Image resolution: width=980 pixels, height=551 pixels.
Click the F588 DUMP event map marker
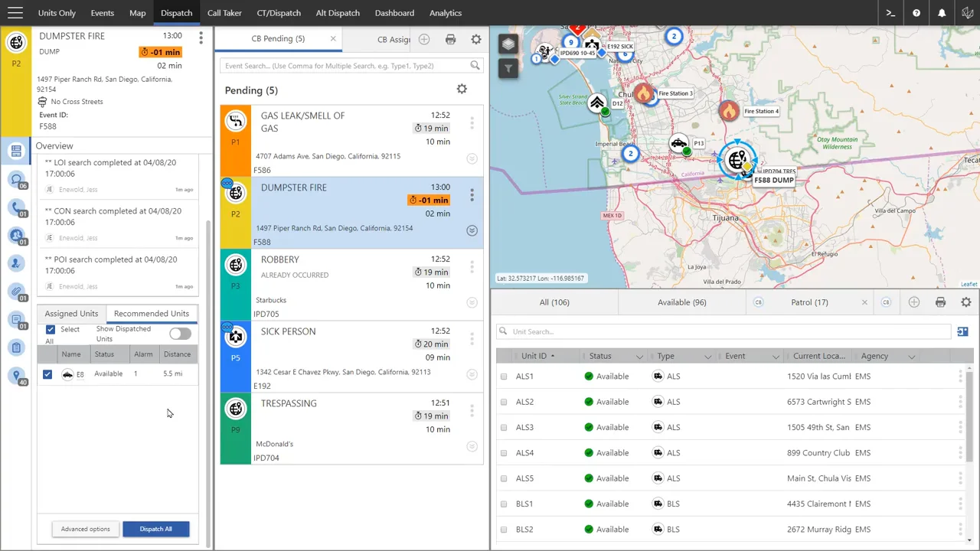(737, 161)
